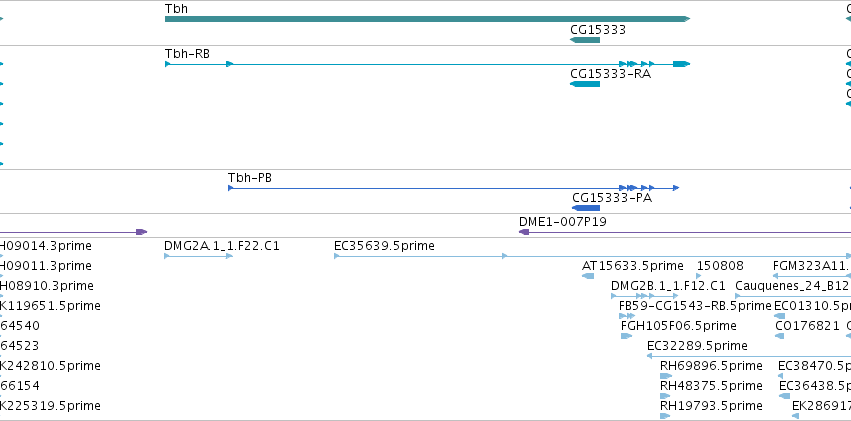Select the FGH105F06.5prime EST label

[x=678, y=327]
